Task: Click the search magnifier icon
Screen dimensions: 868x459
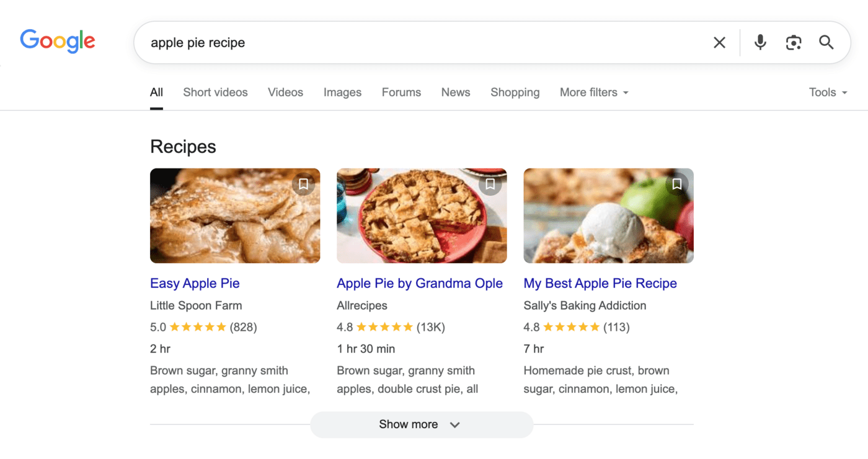Action: coord(826,42)
